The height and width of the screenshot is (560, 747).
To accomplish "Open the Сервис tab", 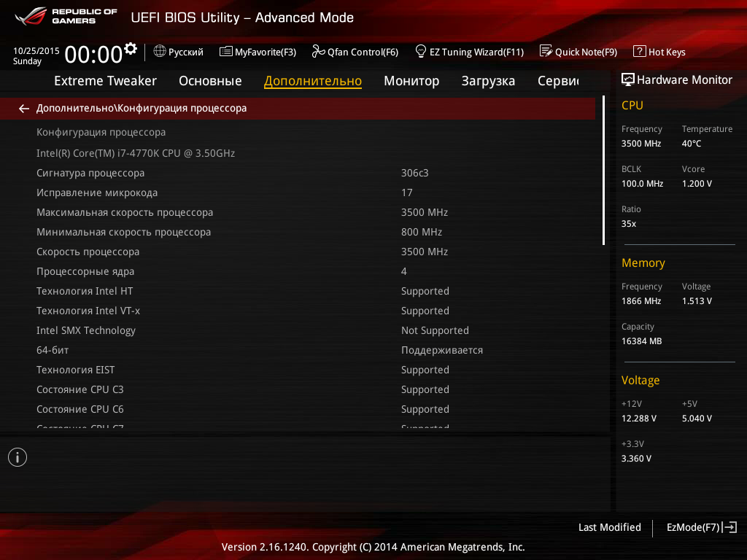I will point(558,81).
